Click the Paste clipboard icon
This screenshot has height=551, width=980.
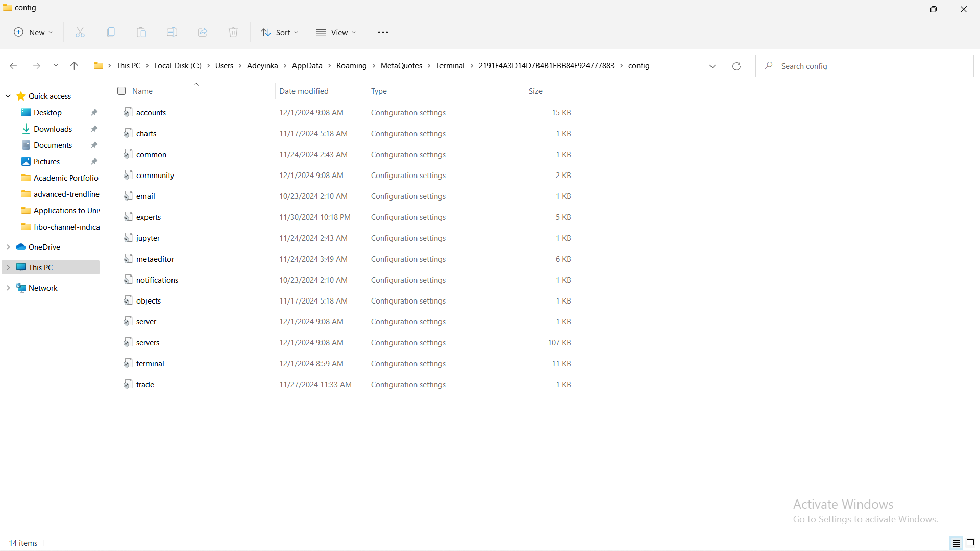pos(141,32)
